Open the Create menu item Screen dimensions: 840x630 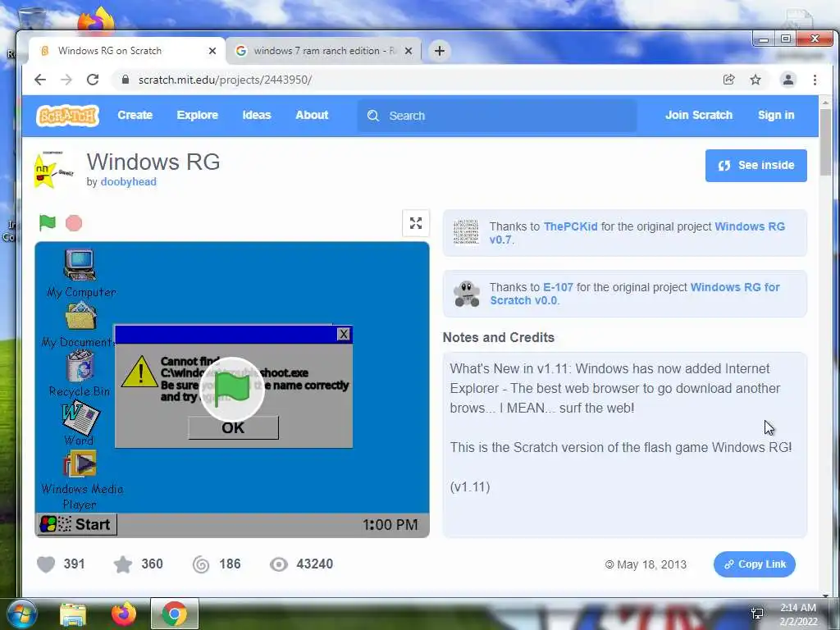[135, 115]
